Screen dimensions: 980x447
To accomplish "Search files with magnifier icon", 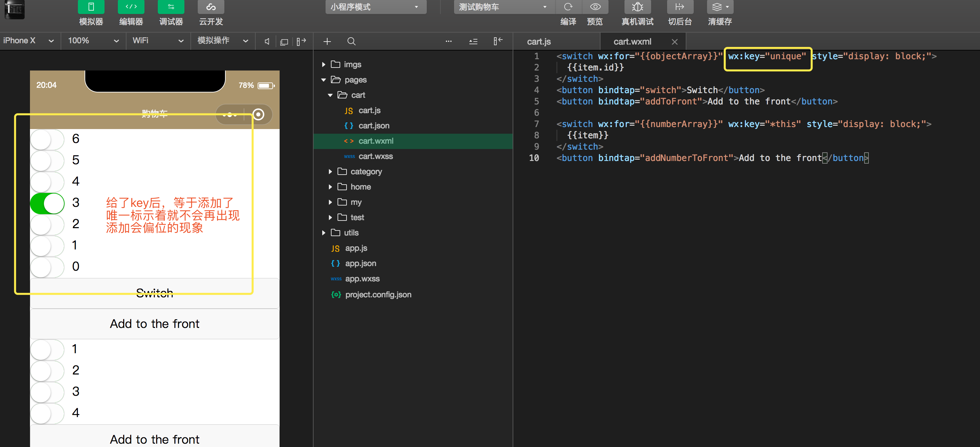I will (351, 41).
